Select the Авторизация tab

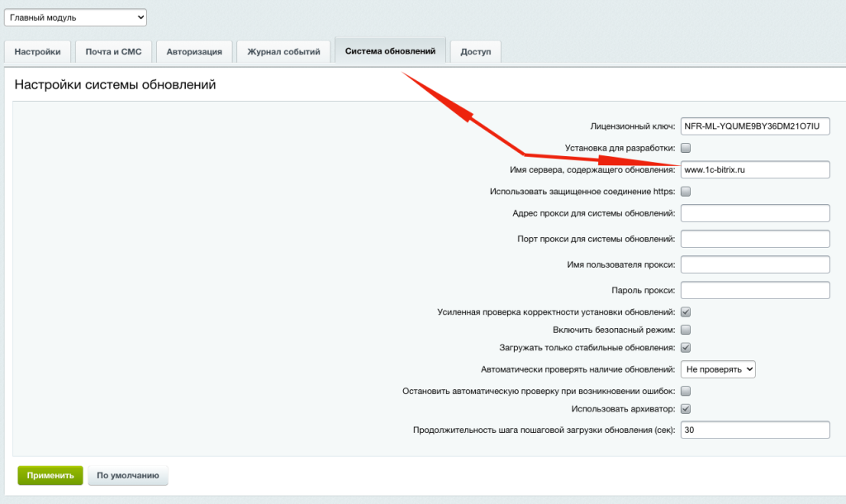194,51
